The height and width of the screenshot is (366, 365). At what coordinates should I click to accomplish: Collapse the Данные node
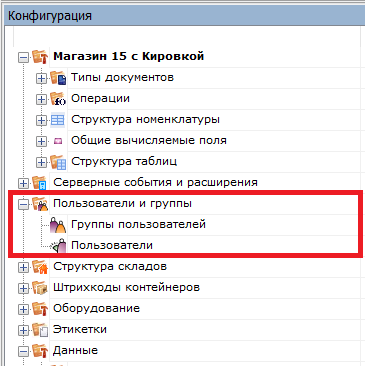pyautogui.click(x=23, y=351)
